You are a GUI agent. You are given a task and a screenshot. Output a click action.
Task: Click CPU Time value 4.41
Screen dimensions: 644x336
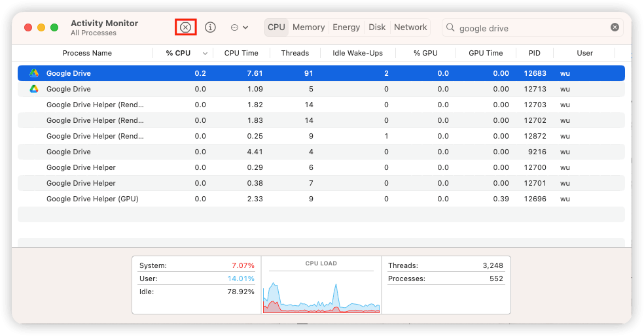(255, 152)
